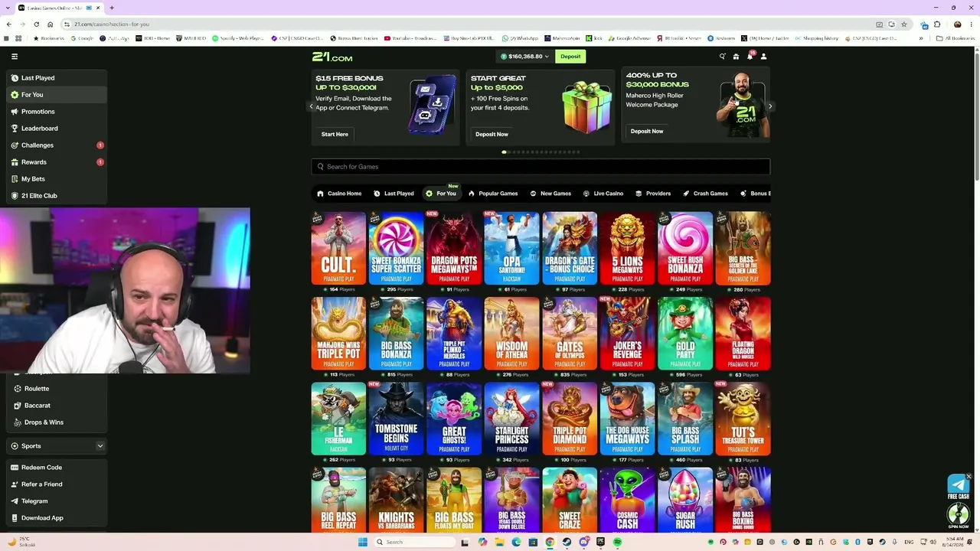Click the banner carousel pagination dots
The width and height of the screenshot is (980, 551).
click(x=541, y=152)
